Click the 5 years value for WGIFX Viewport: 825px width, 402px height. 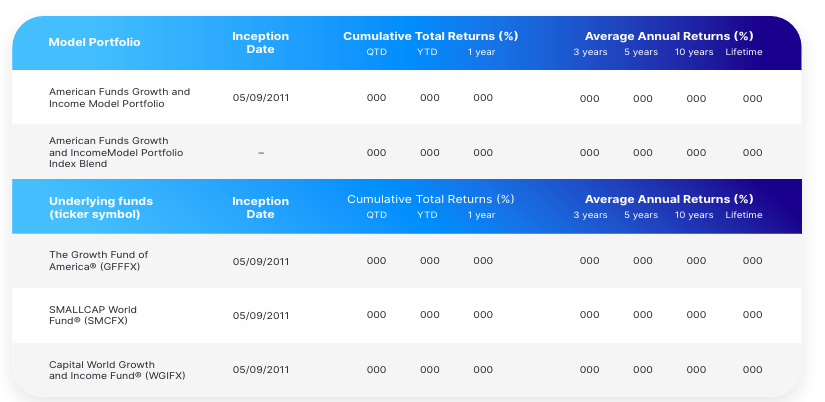click(642, 370)
